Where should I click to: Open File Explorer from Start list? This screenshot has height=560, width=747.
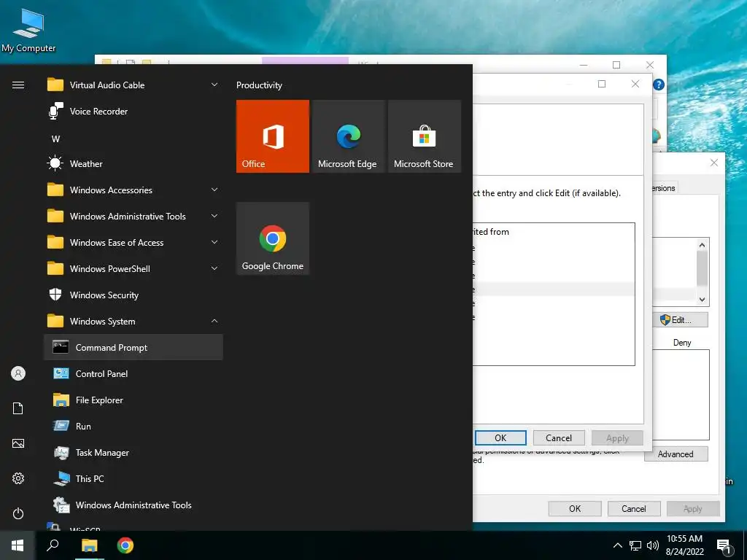133,400
